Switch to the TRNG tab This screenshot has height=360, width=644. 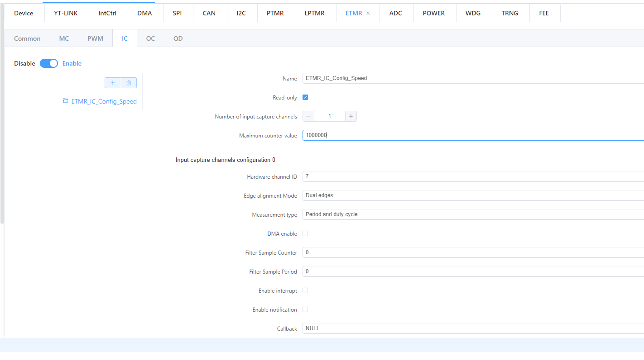click(x=510, y=13)
